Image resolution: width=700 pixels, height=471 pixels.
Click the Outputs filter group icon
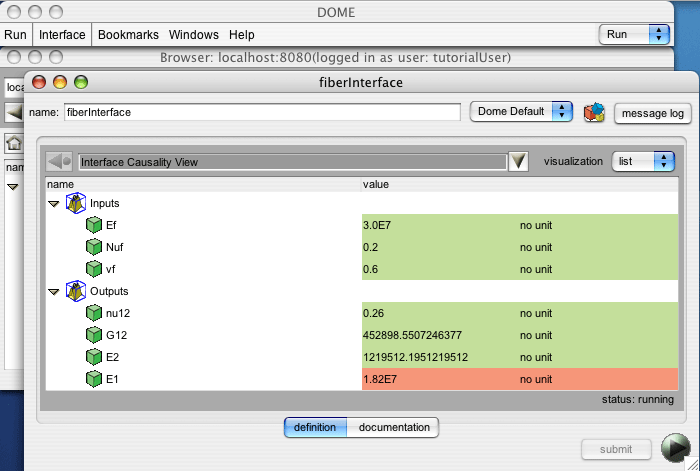[x=76, y=291]
